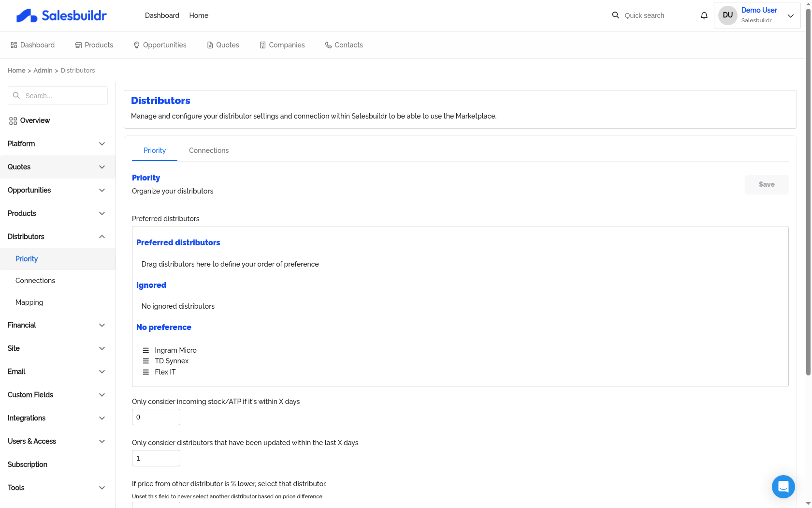Select the Ingram Micro distributor text
Screen dimensions: 812x508
coord(175,350)
